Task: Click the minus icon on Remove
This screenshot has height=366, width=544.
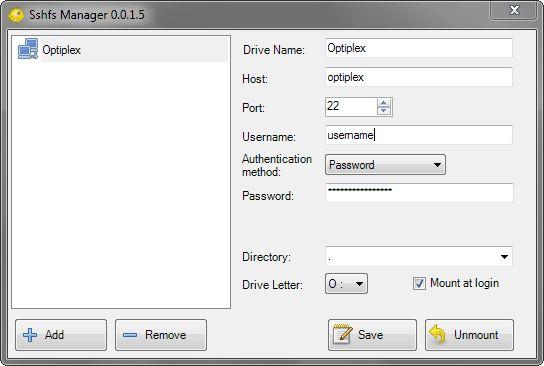Action: pyautogui.click(x=130, y=335)
